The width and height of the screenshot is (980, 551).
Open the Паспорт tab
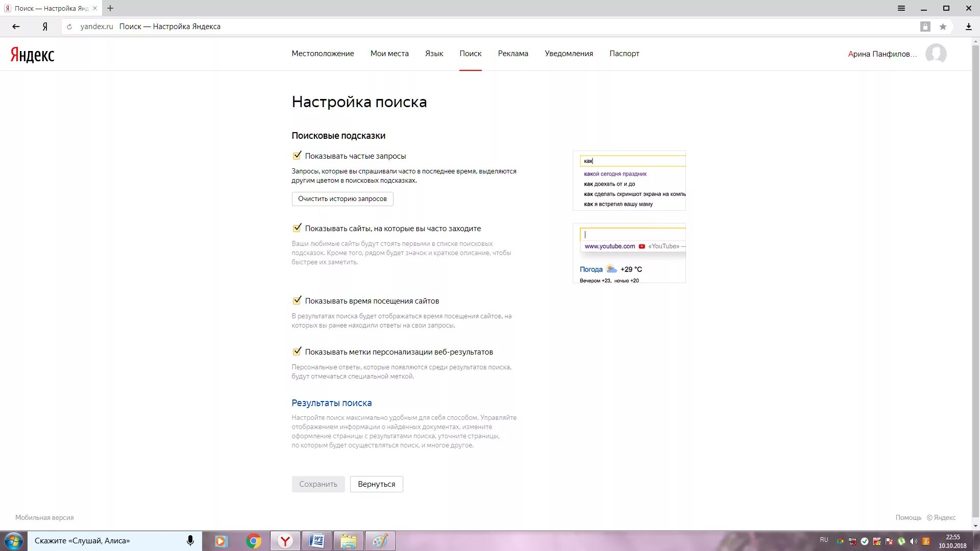(x=624, y=54)
